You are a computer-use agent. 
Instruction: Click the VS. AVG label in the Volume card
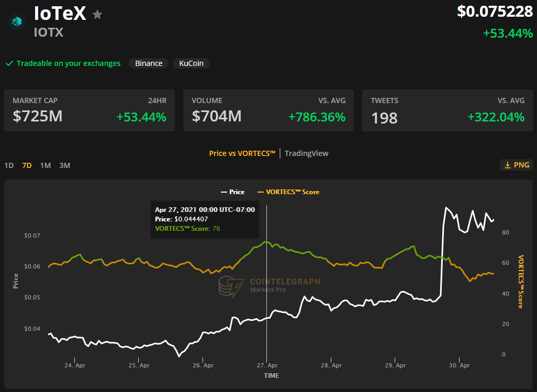(x=332, y=100)
